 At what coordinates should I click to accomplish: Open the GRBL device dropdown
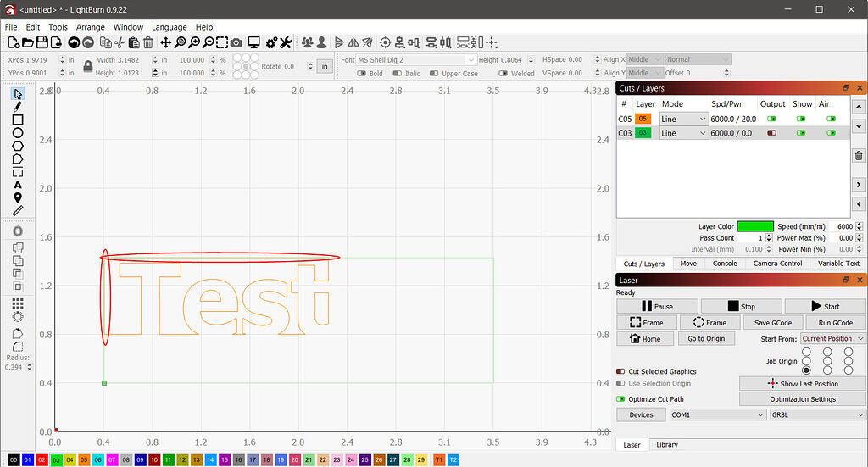coord(815,414)
